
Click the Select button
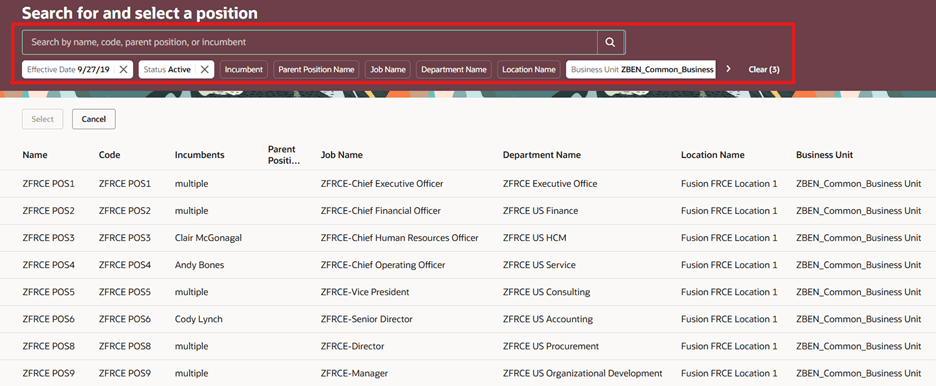pos(42,119)
